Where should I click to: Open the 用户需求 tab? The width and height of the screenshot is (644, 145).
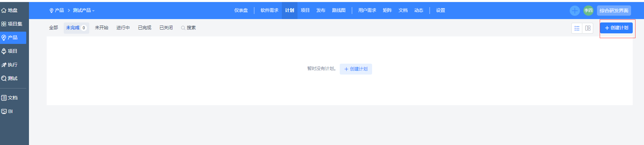click(367, 11)
